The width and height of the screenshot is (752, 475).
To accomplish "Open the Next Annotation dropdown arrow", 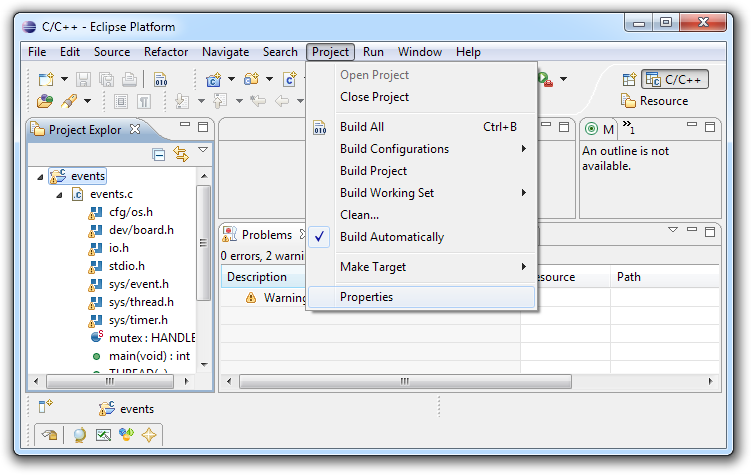I will point(201,101).
